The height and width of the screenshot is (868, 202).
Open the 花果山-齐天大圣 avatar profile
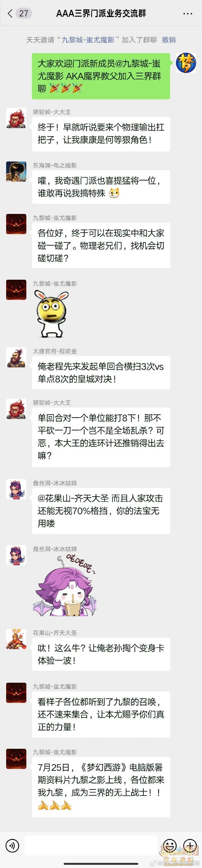(16, 639)
